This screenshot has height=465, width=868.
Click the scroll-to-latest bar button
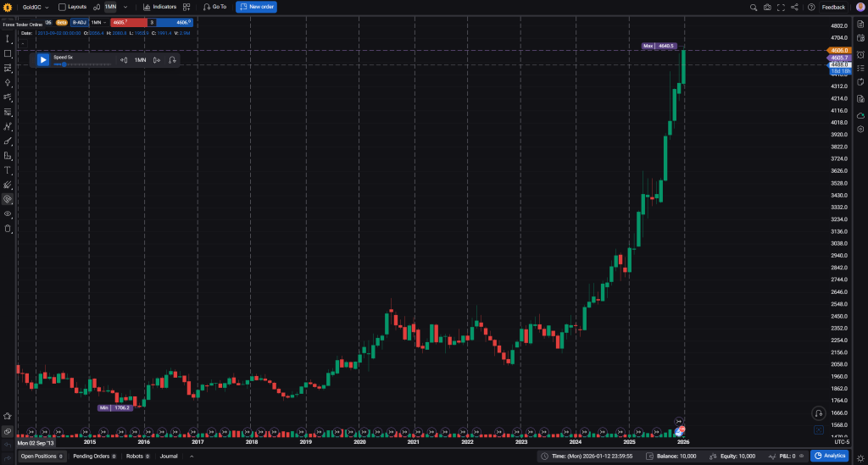click(x=818, y=413)
